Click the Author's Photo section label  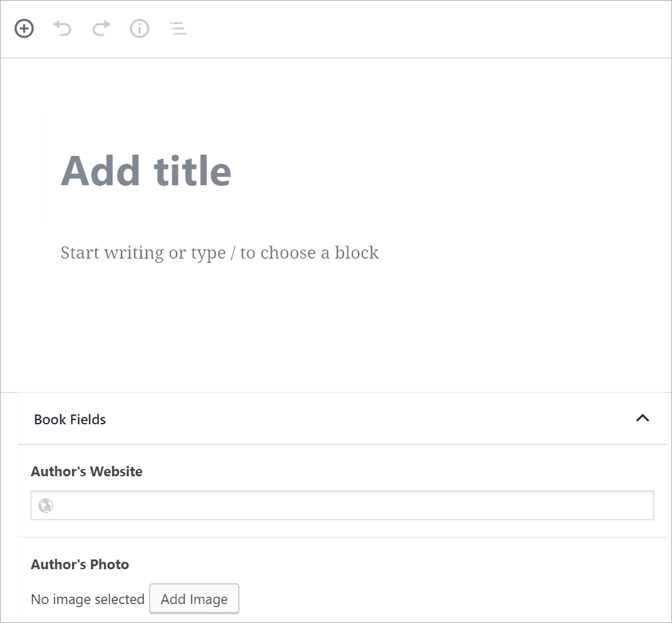pos(79,564)
